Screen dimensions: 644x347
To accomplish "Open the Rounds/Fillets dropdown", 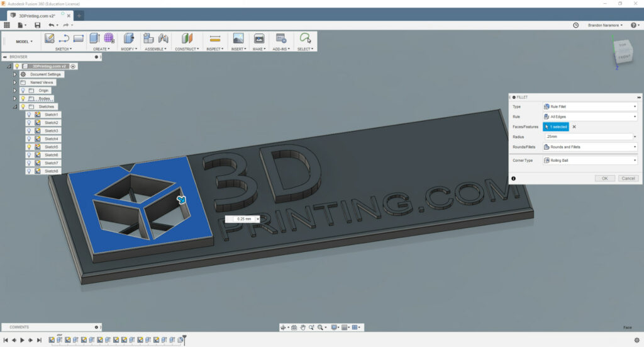I will coord(590,147).
